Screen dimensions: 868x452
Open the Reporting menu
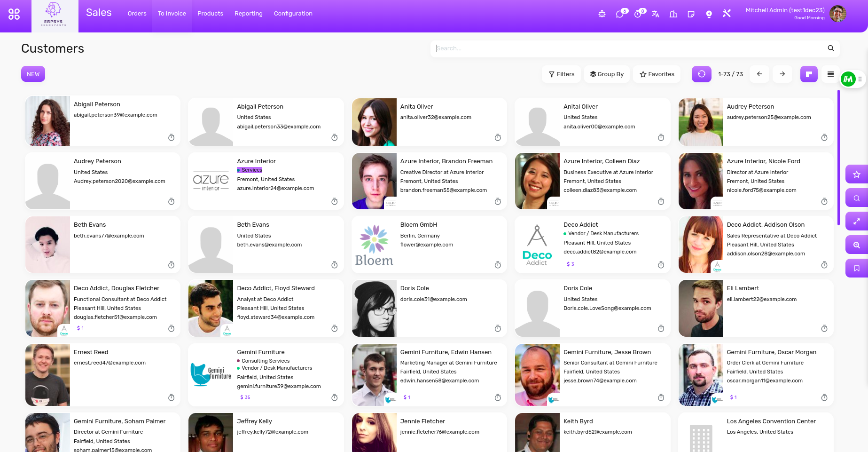coord(248,14)
